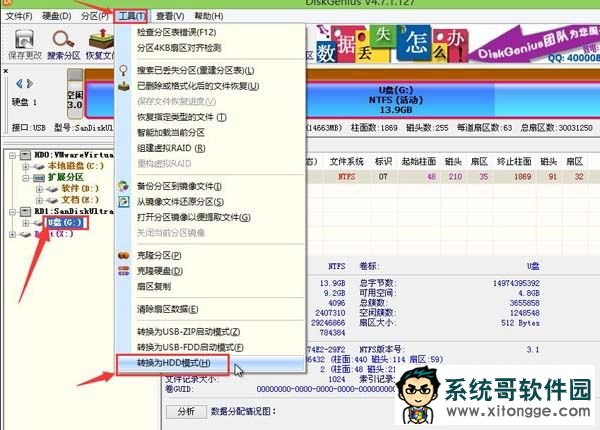Click the NTFS cell in the partition row
The height and width of the screenshot is (430, 600).
tap(347, 177)
